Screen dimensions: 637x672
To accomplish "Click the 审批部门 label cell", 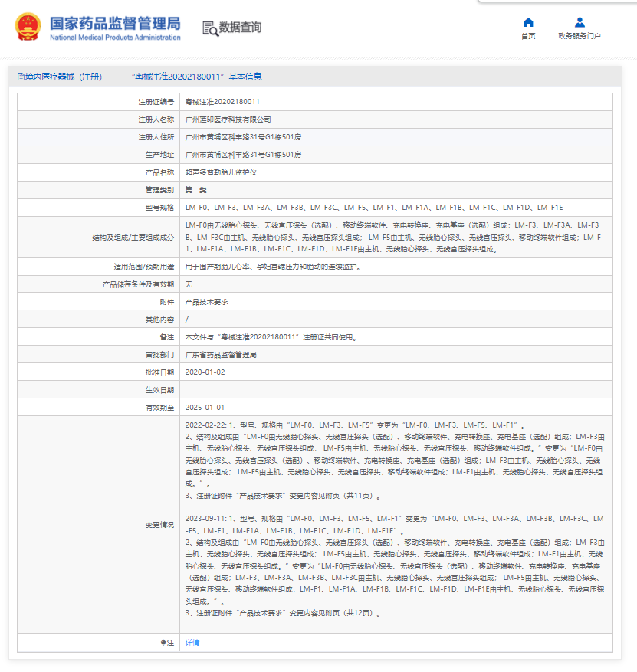I will 99,355.
